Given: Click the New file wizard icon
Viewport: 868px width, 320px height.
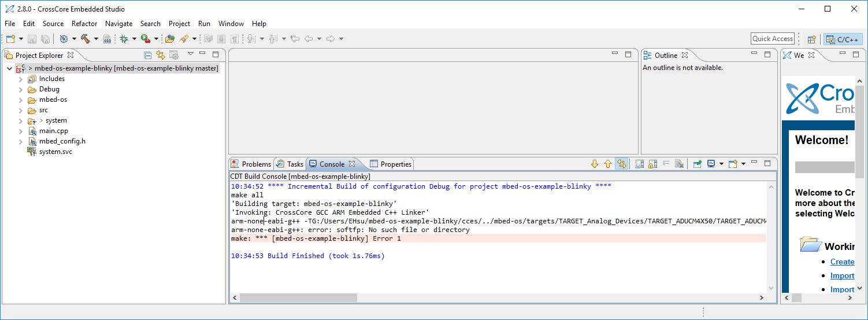Looking at the screenshot, I should click(x=10, y=39).
